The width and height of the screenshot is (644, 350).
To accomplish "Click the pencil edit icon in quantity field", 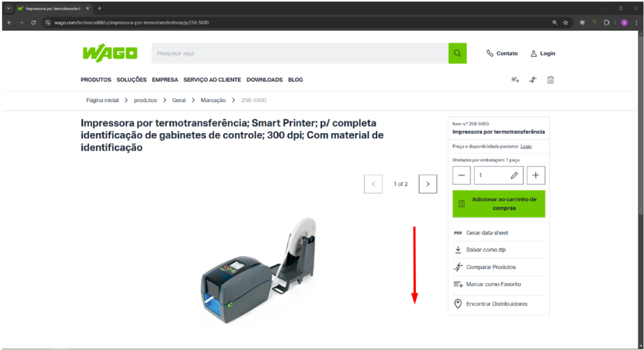I will [514, 175].
